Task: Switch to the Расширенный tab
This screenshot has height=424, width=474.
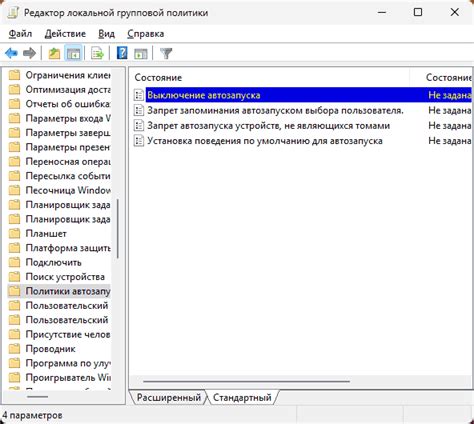Action: [x=169, y=397]
